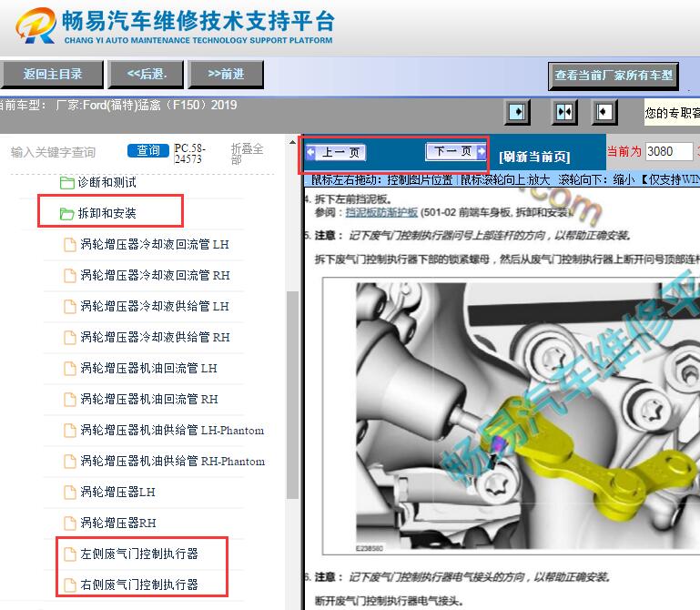Click the document icon beside 涡轮增压器LH
700x610 pixels.
tap(70, 493)
